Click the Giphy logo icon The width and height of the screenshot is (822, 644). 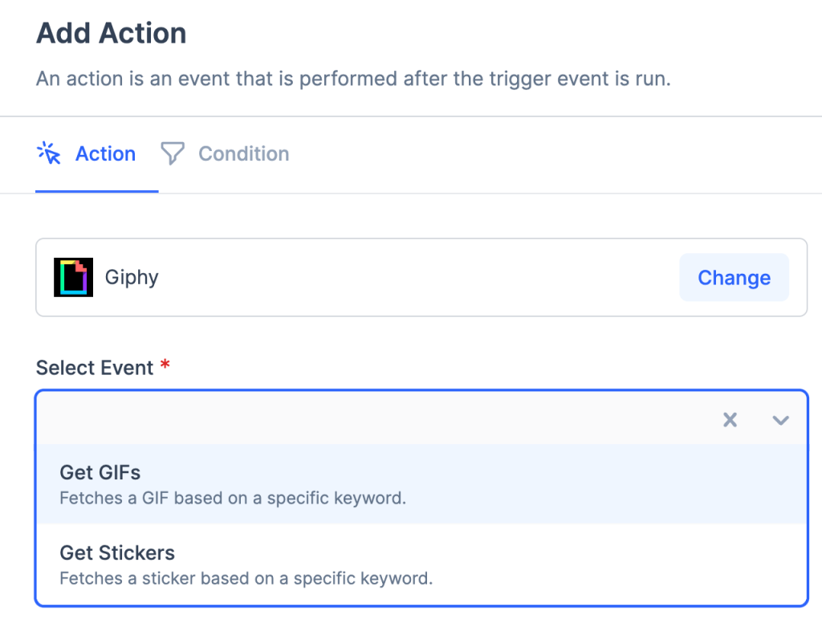73,277
